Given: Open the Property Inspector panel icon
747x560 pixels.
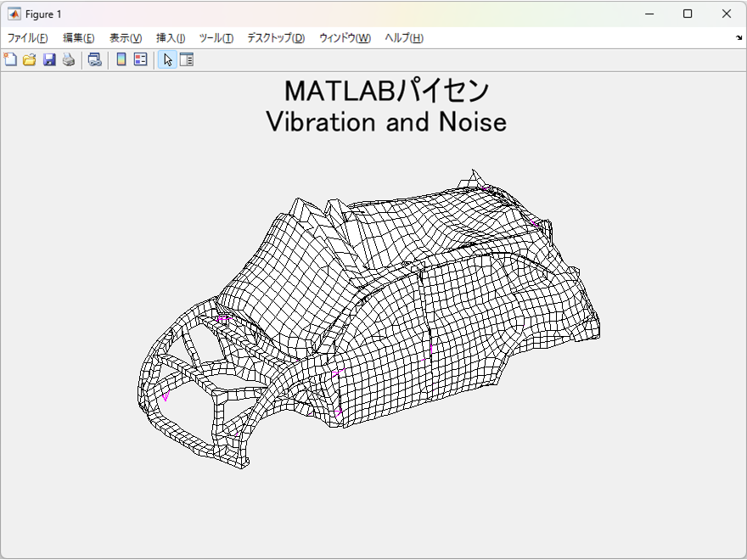Looking at the screenshot, I should 187,59.
